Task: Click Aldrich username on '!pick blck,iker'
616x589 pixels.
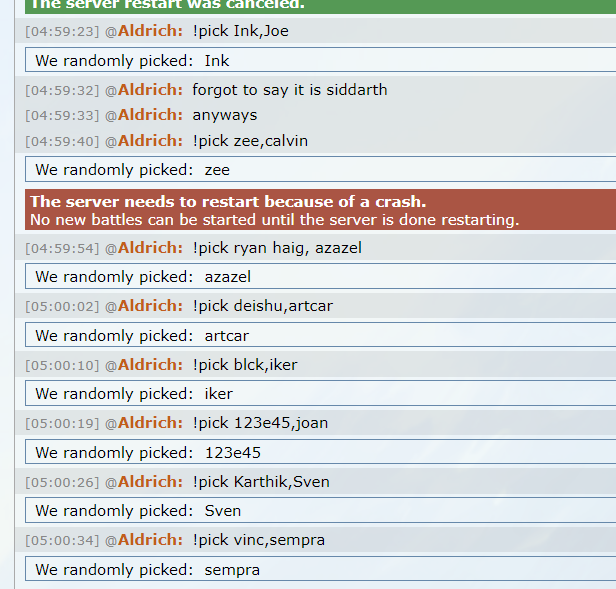Action: click(x=150, y=364)
